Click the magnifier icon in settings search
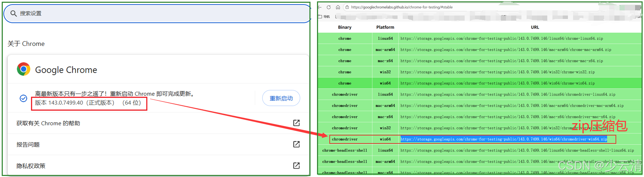 point(14,13)
